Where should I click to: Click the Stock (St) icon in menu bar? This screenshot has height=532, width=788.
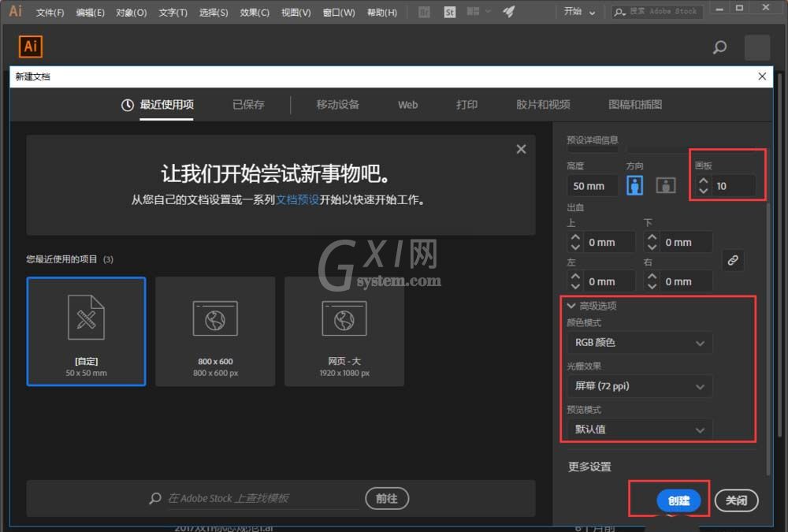[x=450, y=12]
